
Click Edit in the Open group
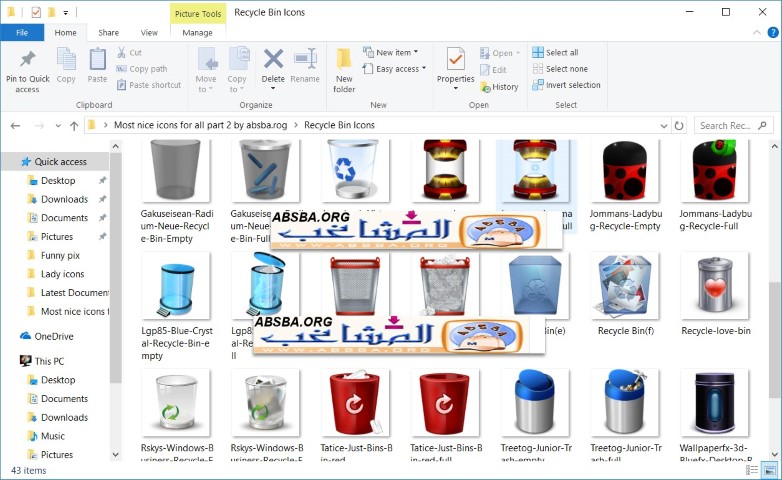point(493,70)
